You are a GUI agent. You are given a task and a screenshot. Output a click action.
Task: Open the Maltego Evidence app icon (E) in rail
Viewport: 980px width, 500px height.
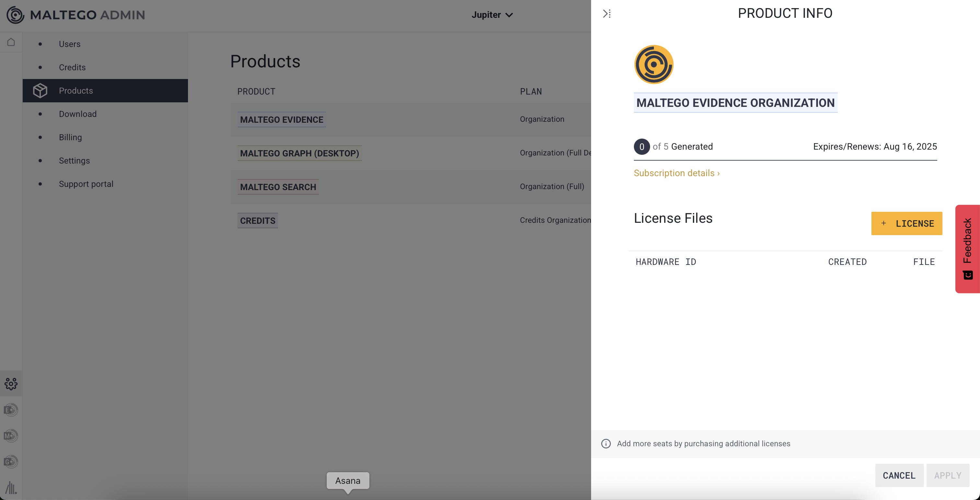pyautogui.click(x=11, y=410)
